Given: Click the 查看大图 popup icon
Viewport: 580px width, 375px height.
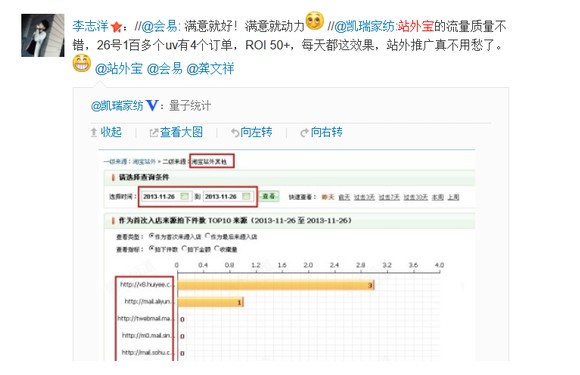Looking at the screenshot, I should (154, 132).
